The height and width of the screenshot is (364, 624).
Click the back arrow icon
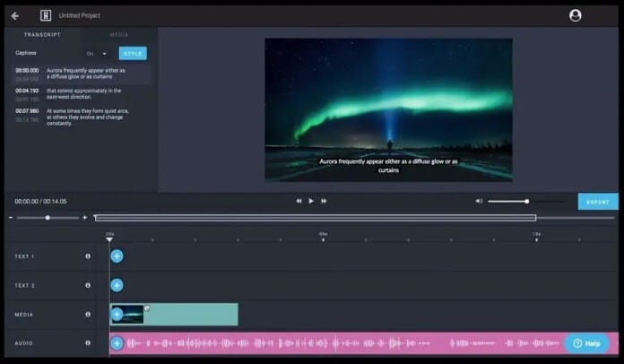pos(15,16)
